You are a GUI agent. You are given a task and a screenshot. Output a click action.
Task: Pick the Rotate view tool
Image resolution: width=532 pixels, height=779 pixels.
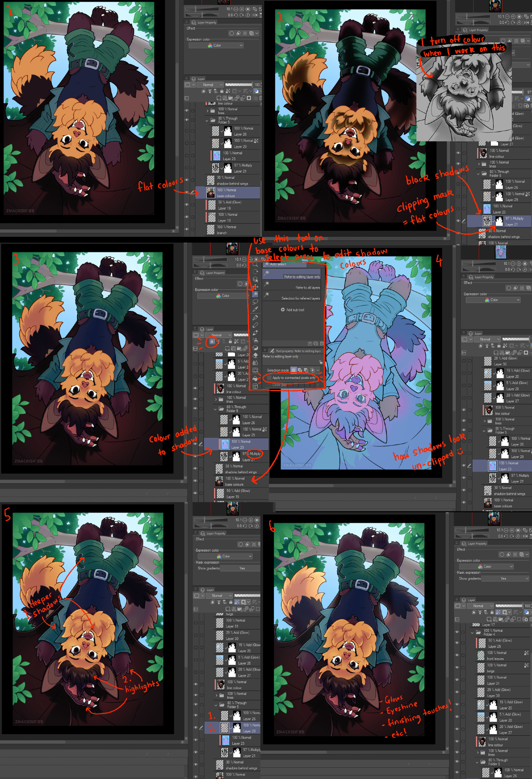pyautogui.click(x=255, y=272)
